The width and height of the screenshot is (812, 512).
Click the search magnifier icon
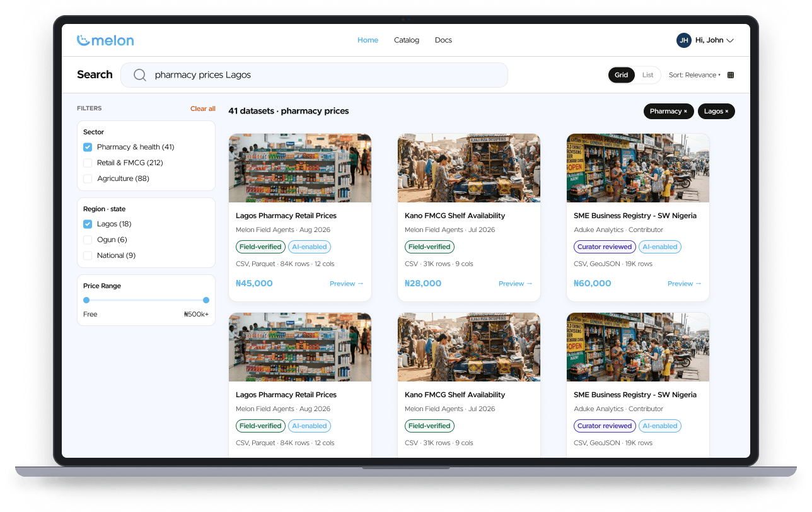coord(140,75)
